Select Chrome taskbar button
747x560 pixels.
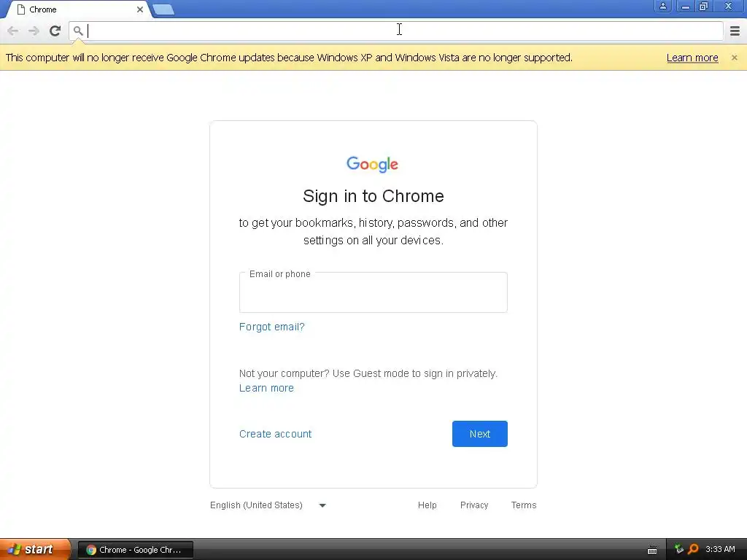[135, 550]
